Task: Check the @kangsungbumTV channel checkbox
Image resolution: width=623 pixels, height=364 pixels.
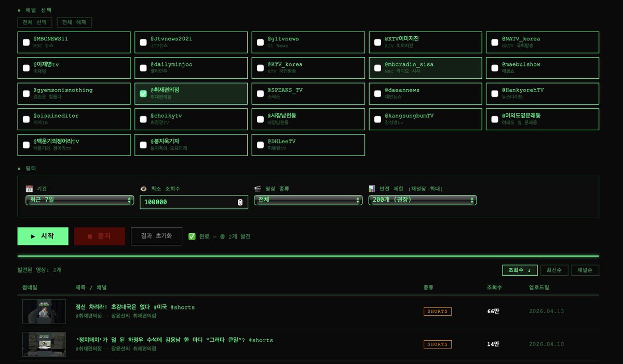Action: click(377, 119)
